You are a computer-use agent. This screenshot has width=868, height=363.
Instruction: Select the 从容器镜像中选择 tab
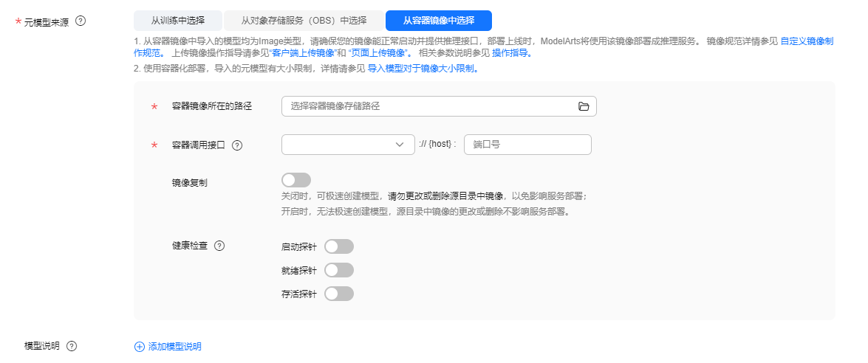[x=438, y=21]
